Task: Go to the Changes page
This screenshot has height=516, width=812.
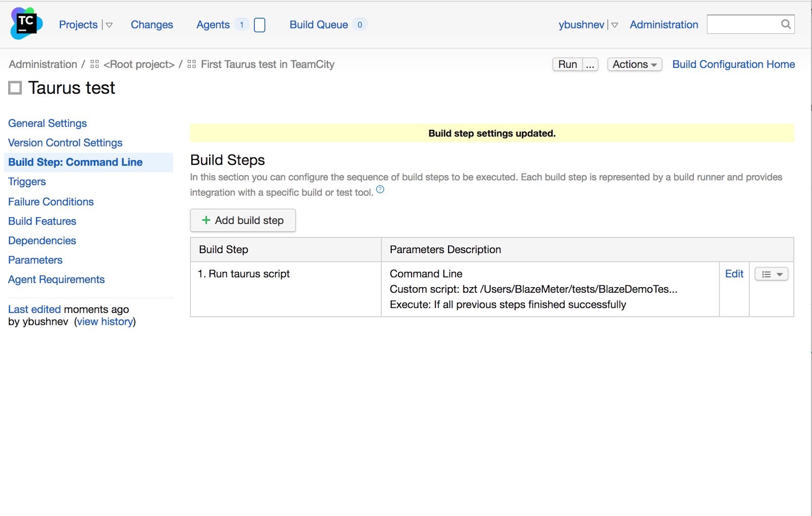Action: tap(152, 24)
